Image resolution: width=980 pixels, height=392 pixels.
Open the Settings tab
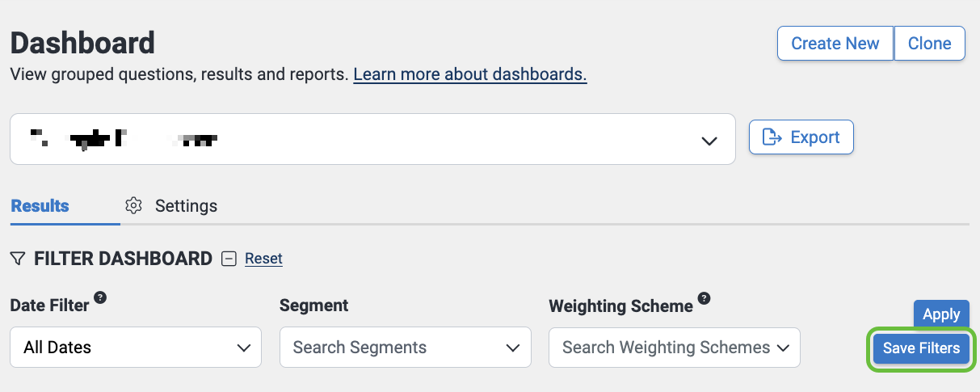click(186, 205)
